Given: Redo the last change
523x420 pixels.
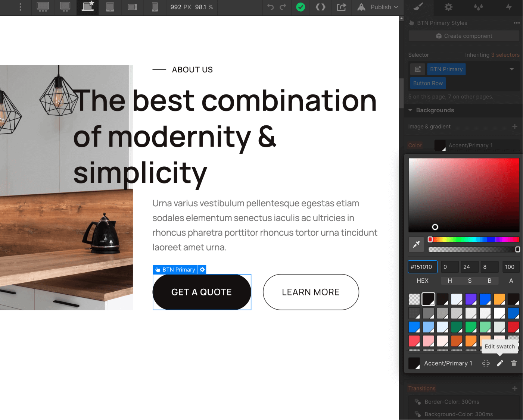Looking at the screenshot, I should [x=283, y=7].
